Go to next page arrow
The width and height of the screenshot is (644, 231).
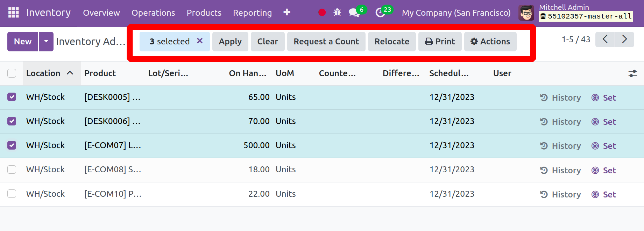(x=624, y=39)
